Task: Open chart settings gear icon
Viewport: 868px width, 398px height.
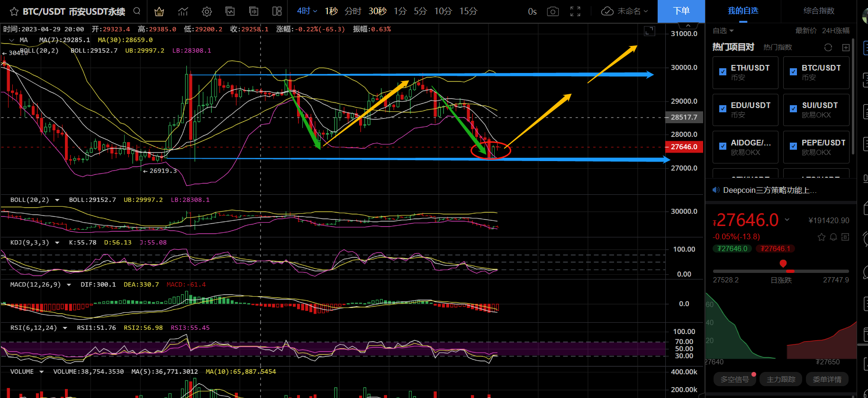Action: 207,11
